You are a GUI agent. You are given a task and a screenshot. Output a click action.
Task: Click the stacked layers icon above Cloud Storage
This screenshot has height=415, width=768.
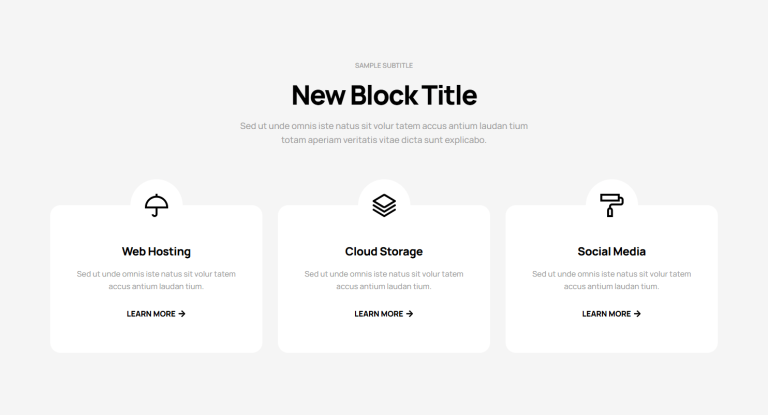click(x=384, y=205)
